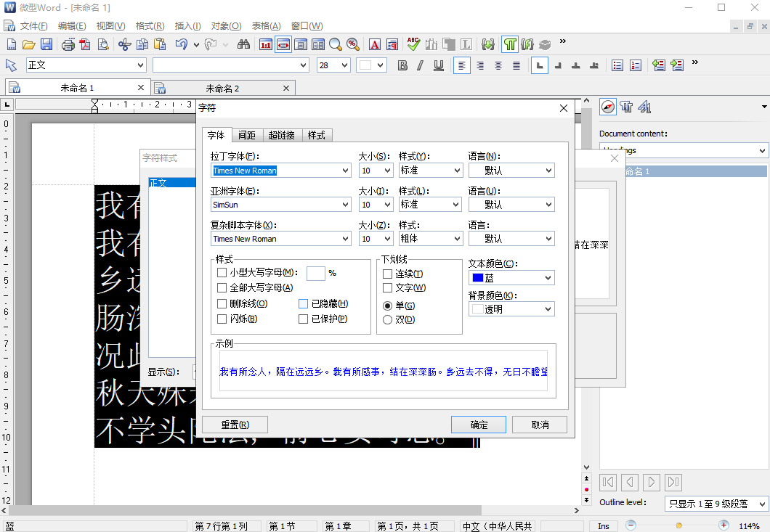Enable the 连续 underline checkbox
The image size is (770, 532).
point(387,274)
